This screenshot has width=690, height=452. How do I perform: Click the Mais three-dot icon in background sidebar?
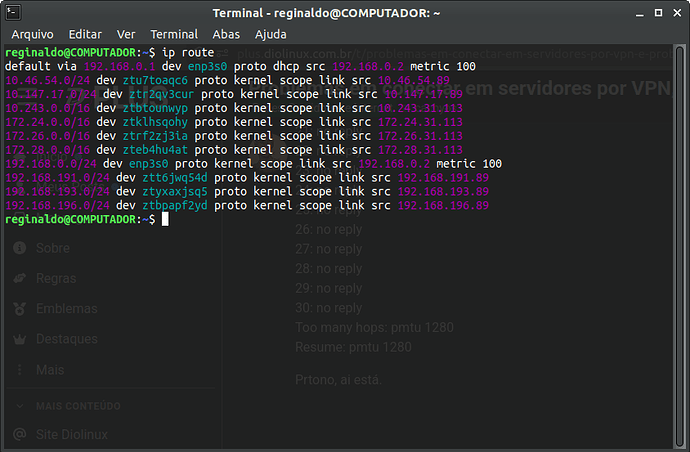click(x=19, y=370)
